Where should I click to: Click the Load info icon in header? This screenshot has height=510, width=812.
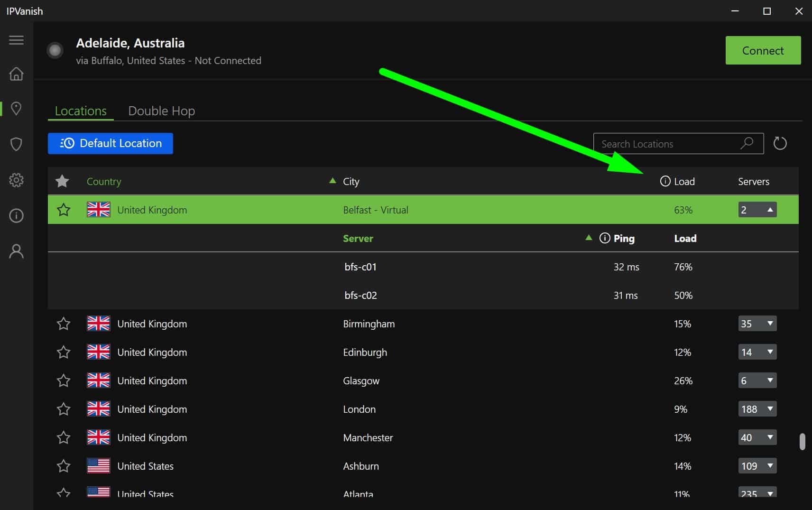click(665, 181)
